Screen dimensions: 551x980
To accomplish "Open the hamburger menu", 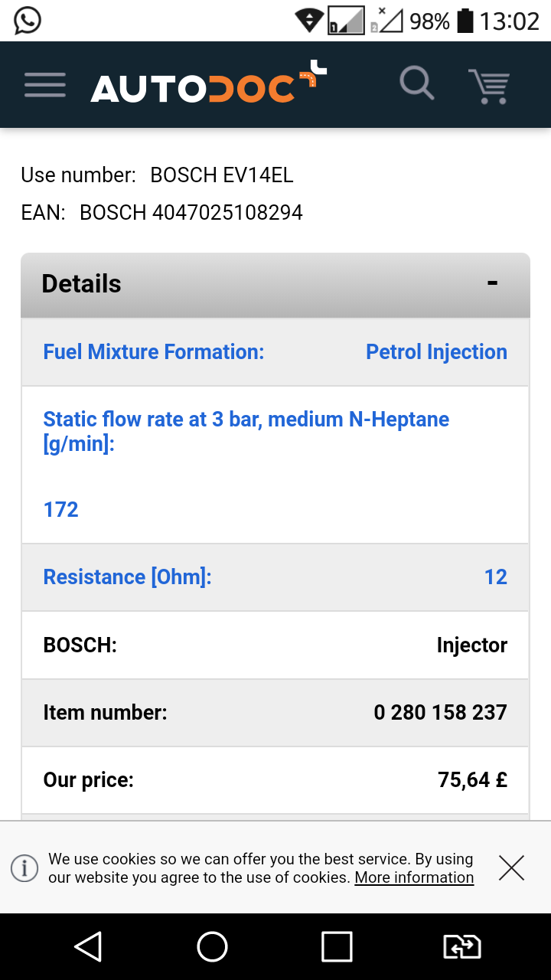I will click(x=45, y=85).
